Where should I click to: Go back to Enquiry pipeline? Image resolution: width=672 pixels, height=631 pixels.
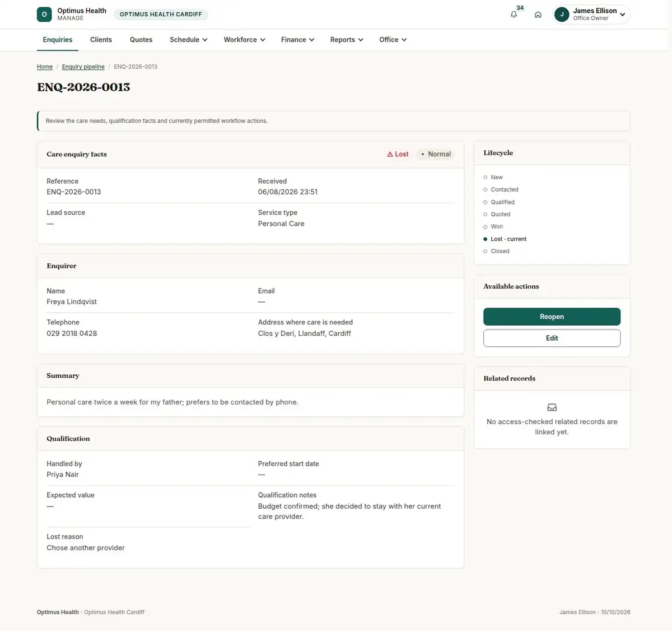(83, 67)
